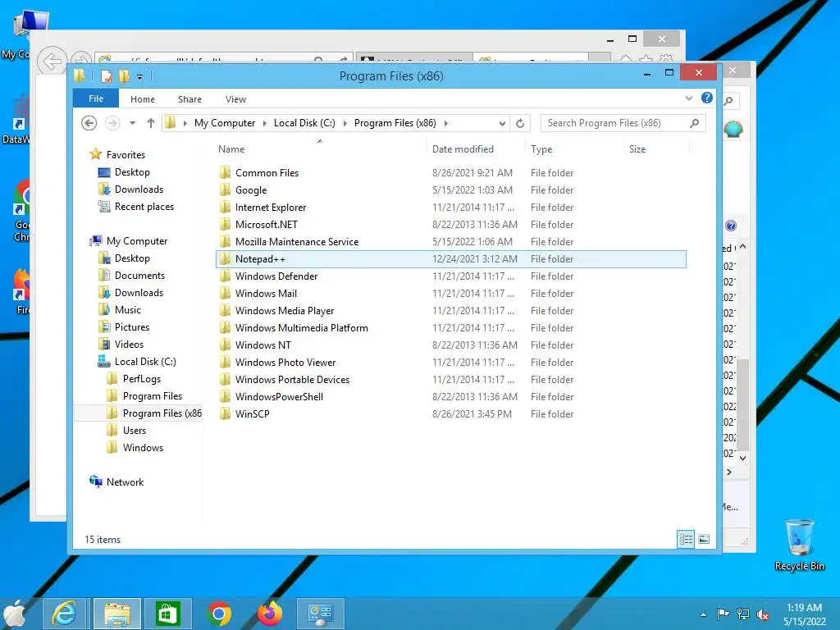Open Explorer Help question mark icon

pos(706,98)
